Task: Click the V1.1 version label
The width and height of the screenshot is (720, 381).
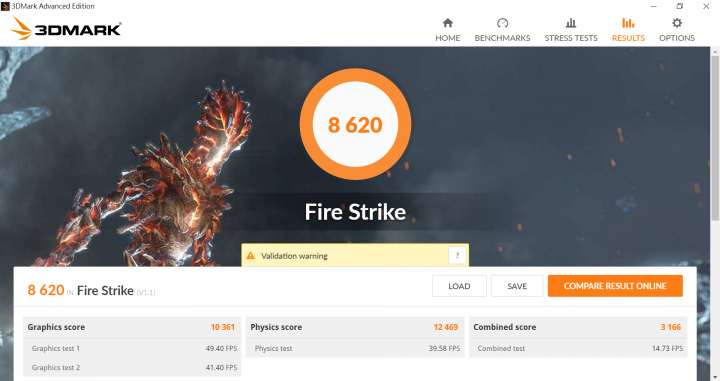Action: point(146,292)
